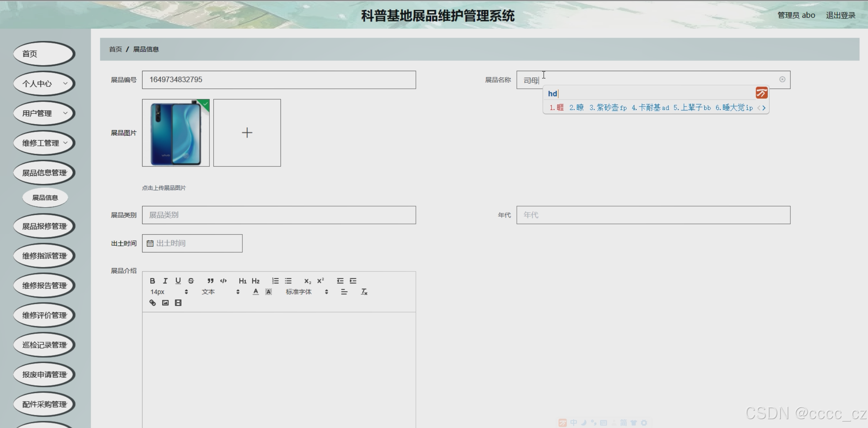Click the 退出登录 link
Image resolution: width=868 pixels, height=428 pixels.
point(840,15)
